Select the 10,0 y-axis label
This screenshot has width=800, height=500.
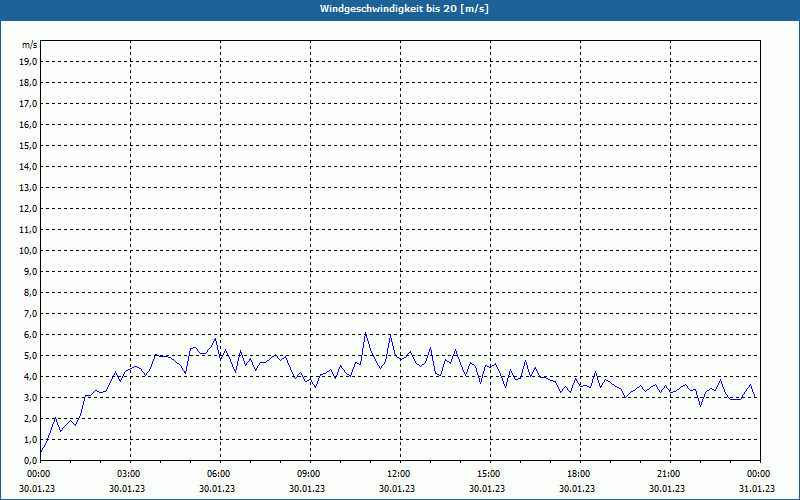point(28,251)
